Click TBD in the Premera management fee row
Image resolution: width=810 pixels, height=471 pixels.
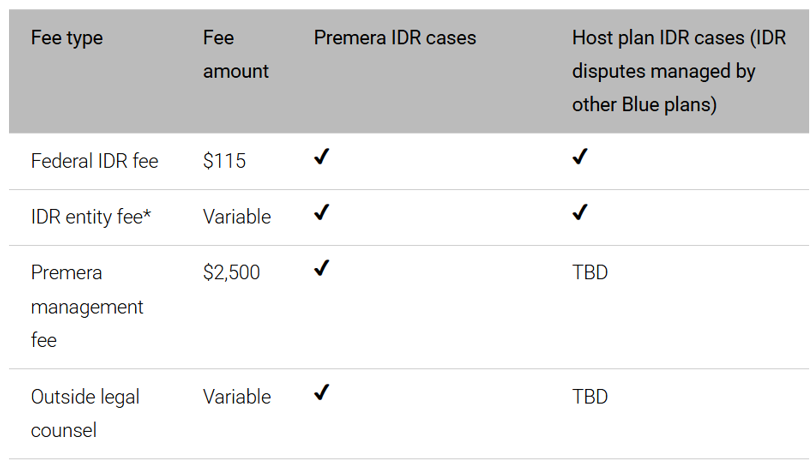[x=590, y=272]
